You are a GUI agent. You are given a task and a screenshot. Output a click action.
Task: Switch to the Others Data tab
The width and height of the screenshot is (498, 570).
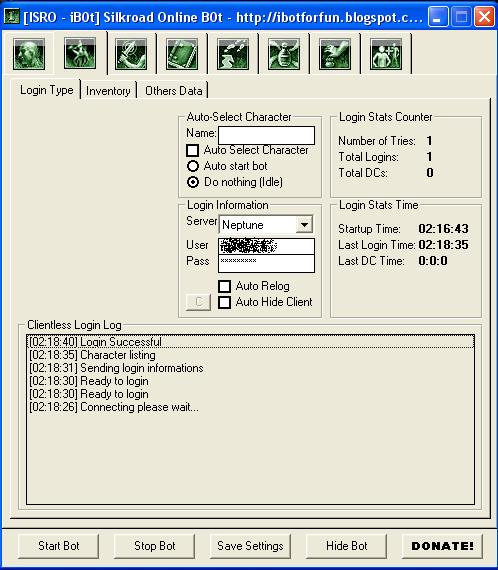click(x=173, y=91)
